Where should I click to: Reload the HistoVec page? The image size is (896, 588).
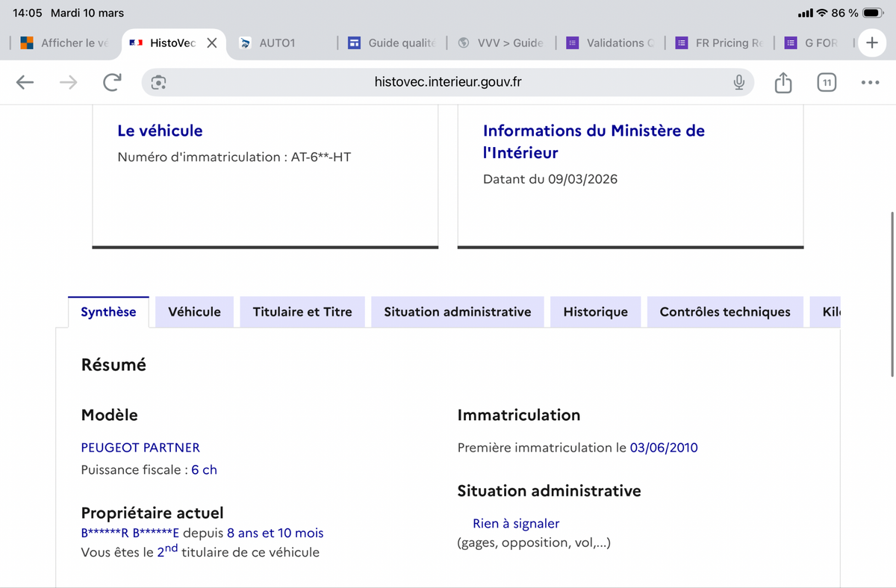coord(112,83)
